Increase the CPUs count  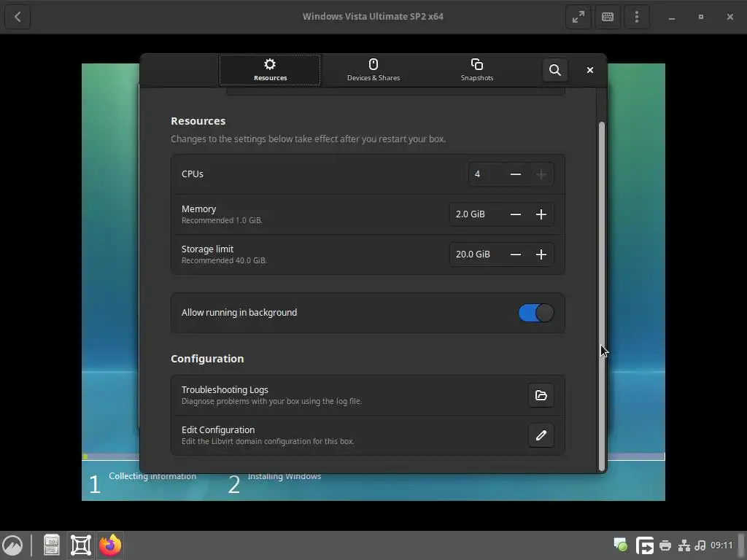pos(541,174)
